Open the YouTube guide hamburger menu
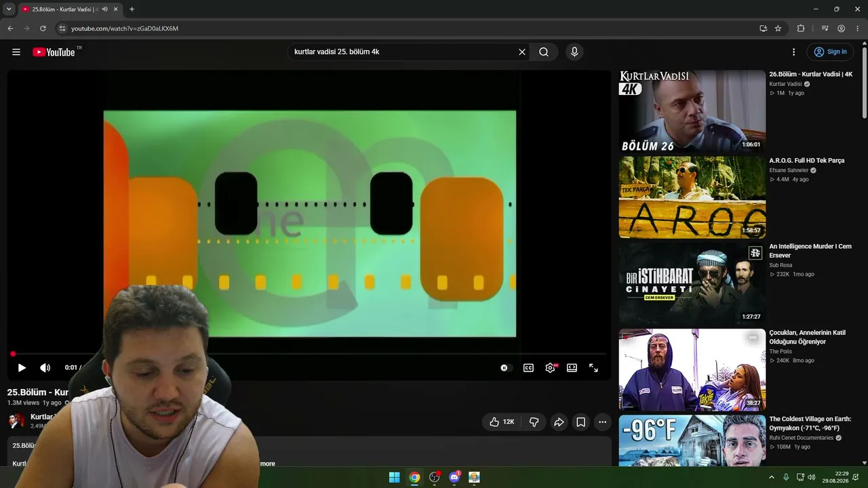Viewport: 868px width, 488px height. click(x=16, y=52)
